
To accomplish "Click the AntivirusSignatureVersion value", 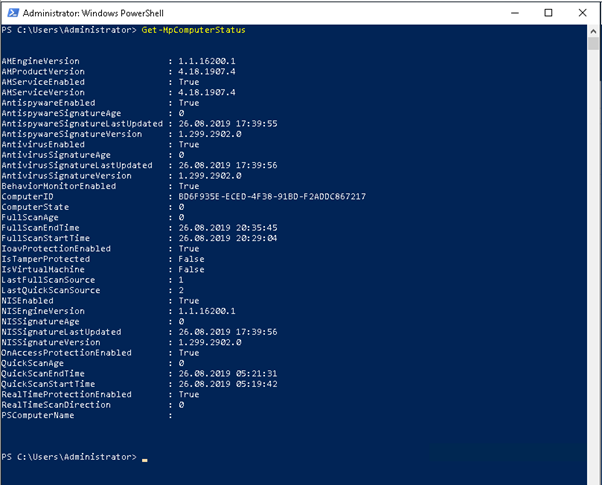I will [209, 175].
